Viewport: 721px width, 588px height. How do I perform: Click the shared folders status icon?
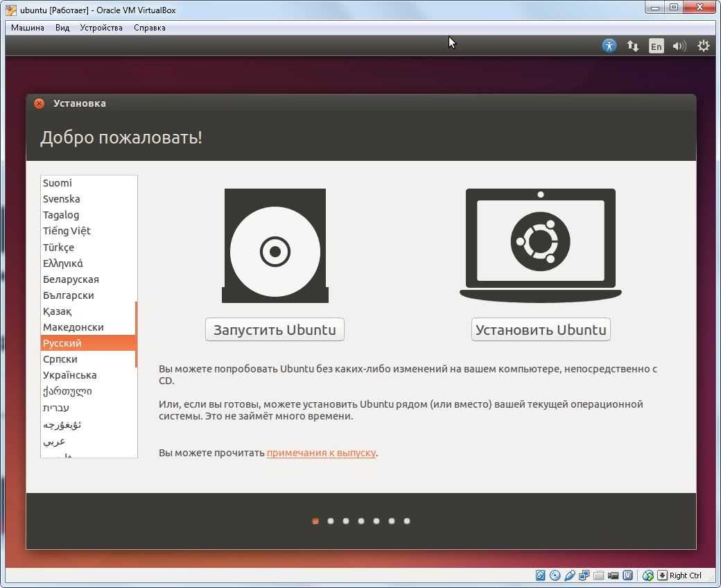pos(599,576)
